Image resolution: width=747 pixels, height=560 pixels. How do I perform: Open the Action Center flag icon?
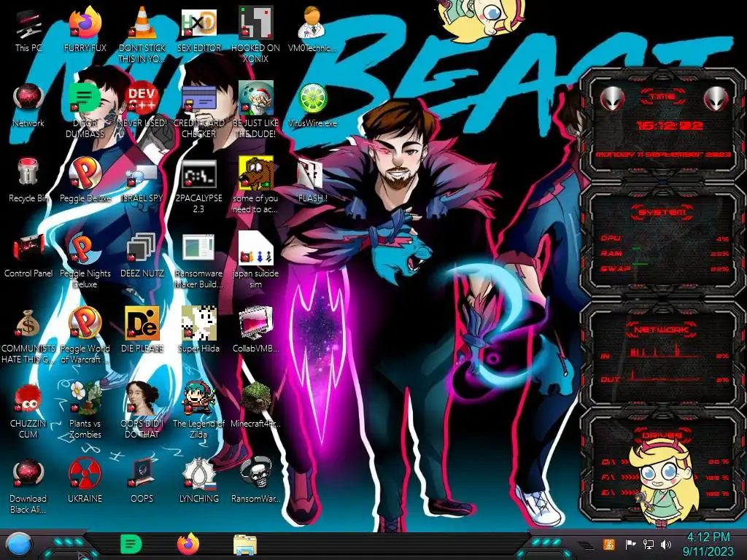pyautogui.click(x=630, y=544)
